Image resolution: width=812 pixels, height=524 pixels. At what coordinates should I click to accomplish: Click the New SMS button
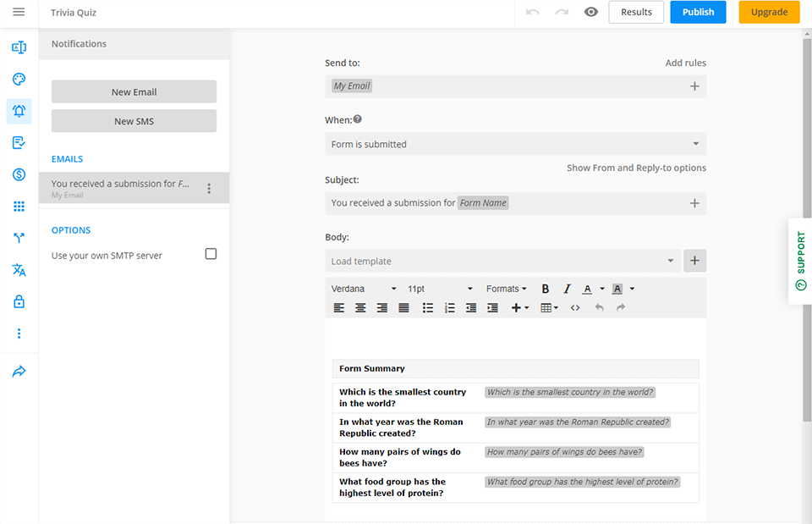[x=134, y=120]
